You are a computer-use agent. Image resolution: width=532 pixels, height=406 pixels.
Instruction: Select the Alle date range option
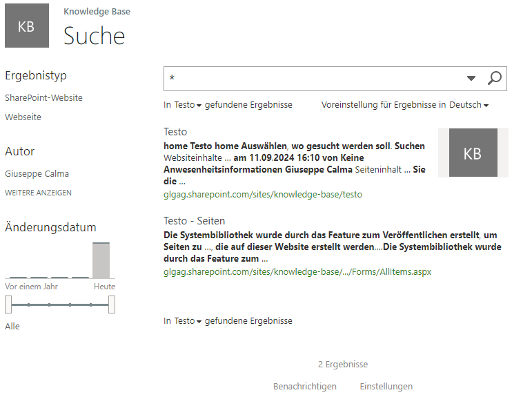coord(12,326)
